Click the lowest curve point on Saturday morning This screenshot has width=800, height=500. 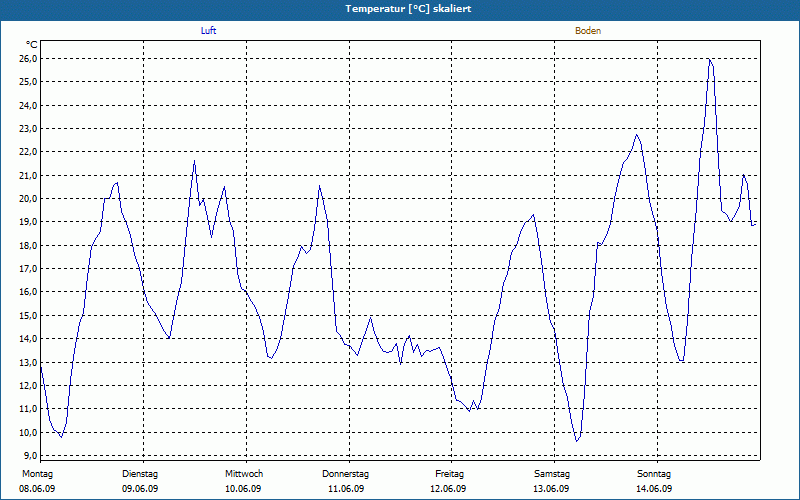click(x=577, y=441)
